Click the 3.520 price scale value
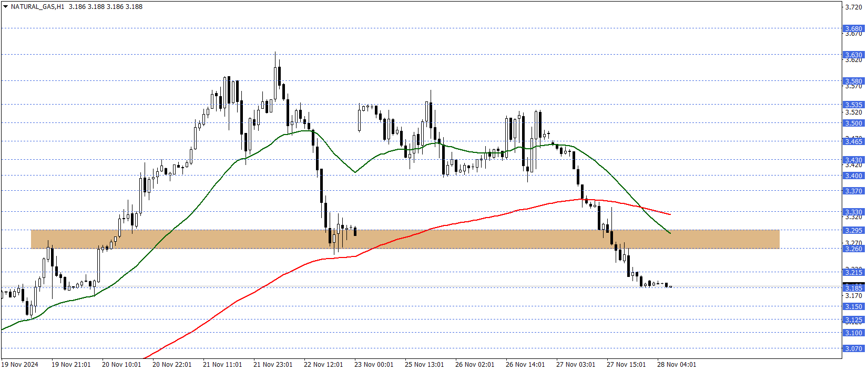Screen dimensions: 868x371 click(x=854, y=112)
